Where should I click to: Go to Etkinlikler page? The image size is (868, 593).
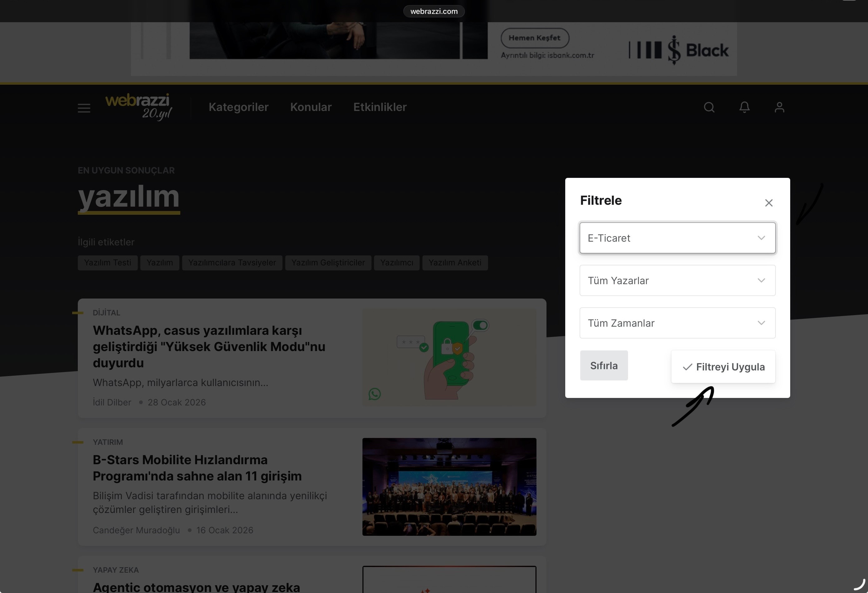coord(380,107)
